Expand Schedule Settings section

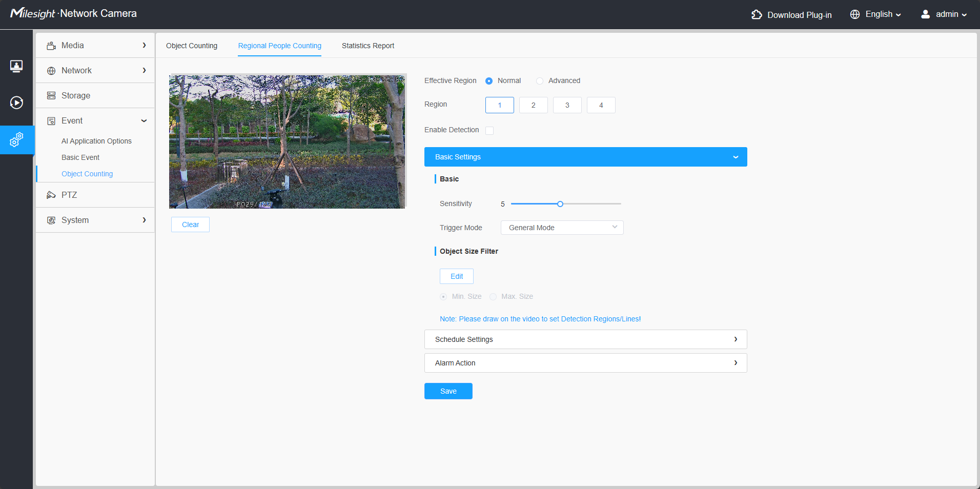click(x=586, y=339)
